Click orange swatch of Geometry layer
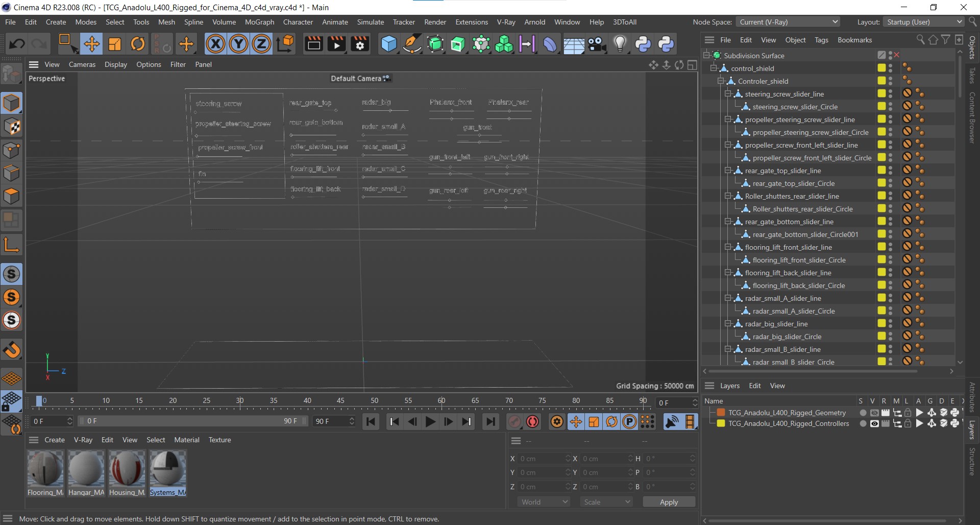This screenshot has height=525, width=980. click(x=721, y=413)
